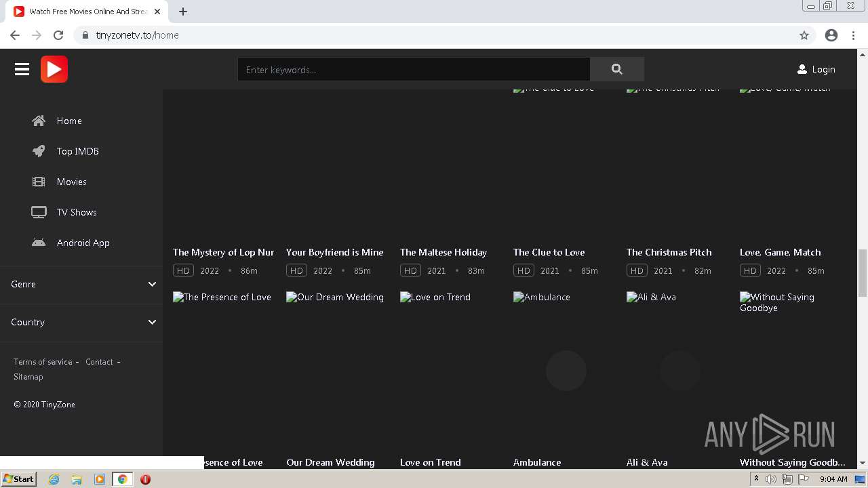The height and width of the screenshot is (488, 868).
Task: Open The Presence of Love poster
Action: pyautogui.click(x=224, y=371)
